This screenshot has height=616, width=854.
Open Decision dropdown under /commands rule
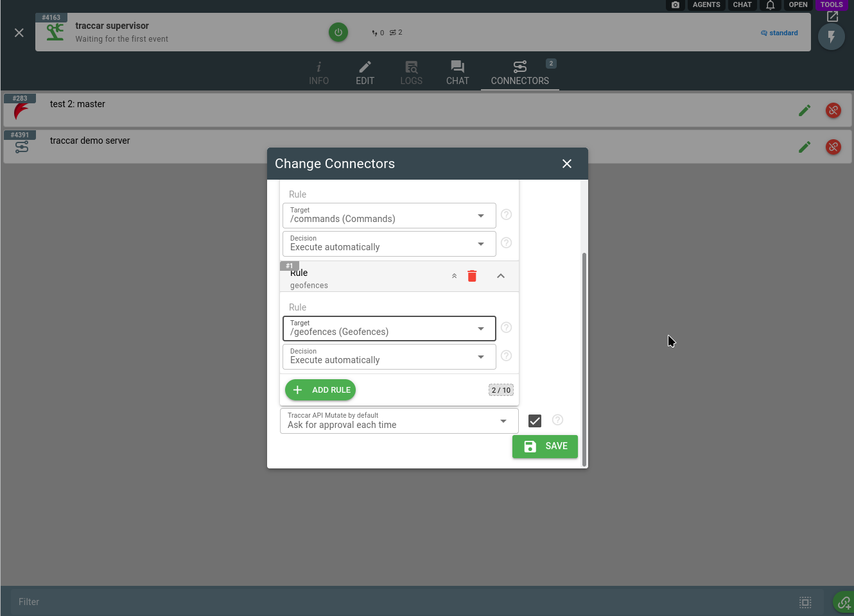(x=389, y=244)
